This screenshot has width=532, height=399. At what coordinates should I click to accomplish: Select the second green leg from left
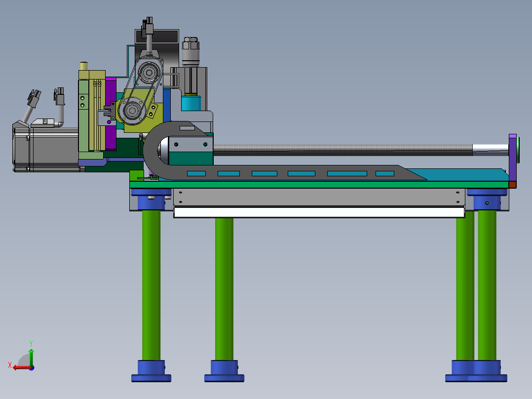click(224, 289)
